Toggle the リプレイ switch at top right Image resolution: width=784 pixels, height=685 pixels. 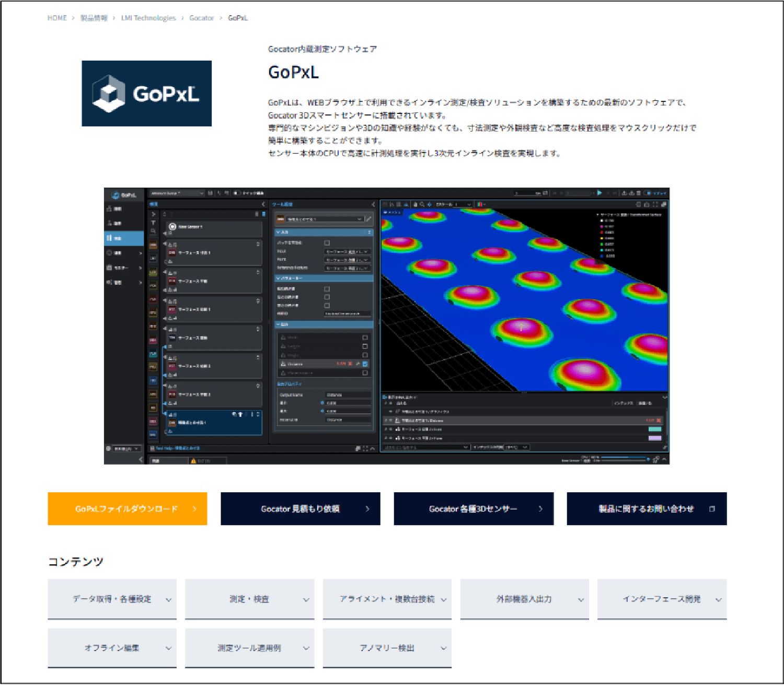click(x=648, y=193)
